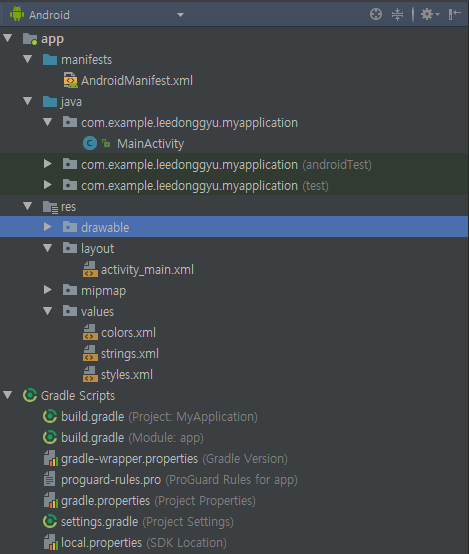Select colors.xml file
This screenshot has height=554, width=469.
click(x=128, y=332)
